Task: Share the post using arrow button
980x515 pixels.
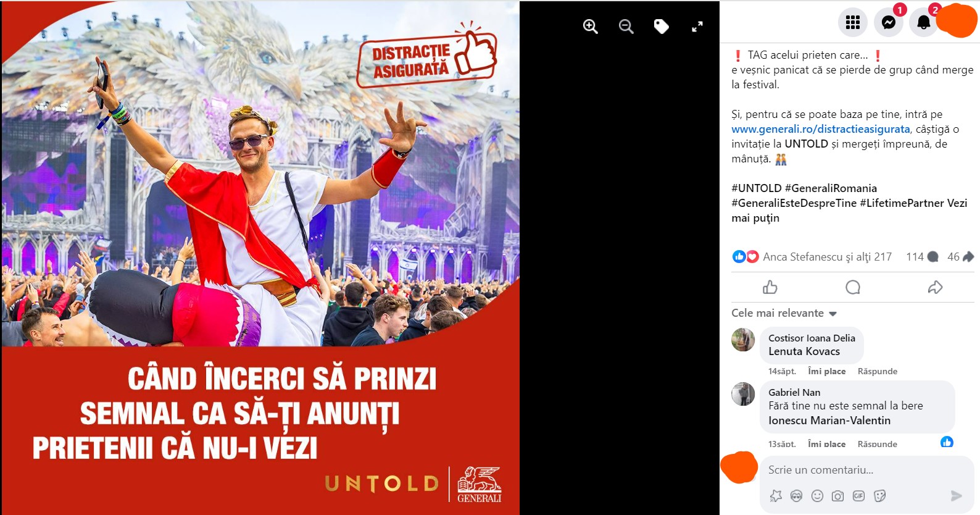Action: pos(935,287)
